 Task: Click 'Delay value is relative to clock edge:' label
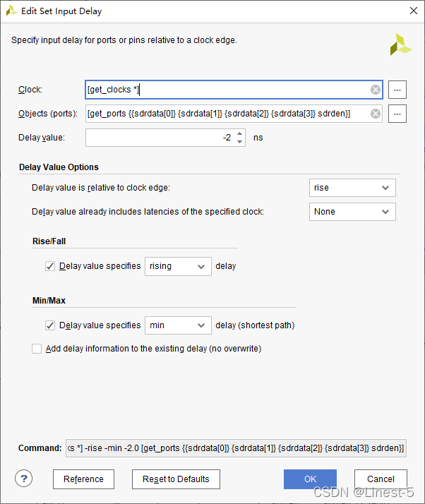pyautogui.click(x=101, y=188)
